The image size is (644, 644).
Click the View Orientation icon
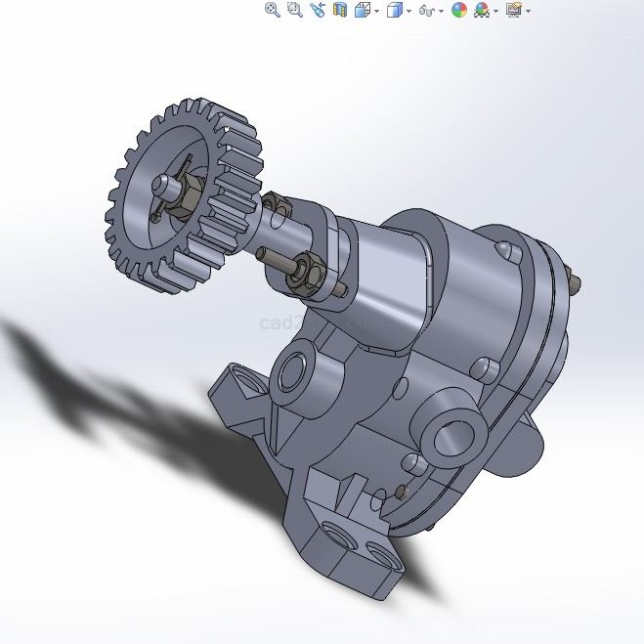(362, 10)
